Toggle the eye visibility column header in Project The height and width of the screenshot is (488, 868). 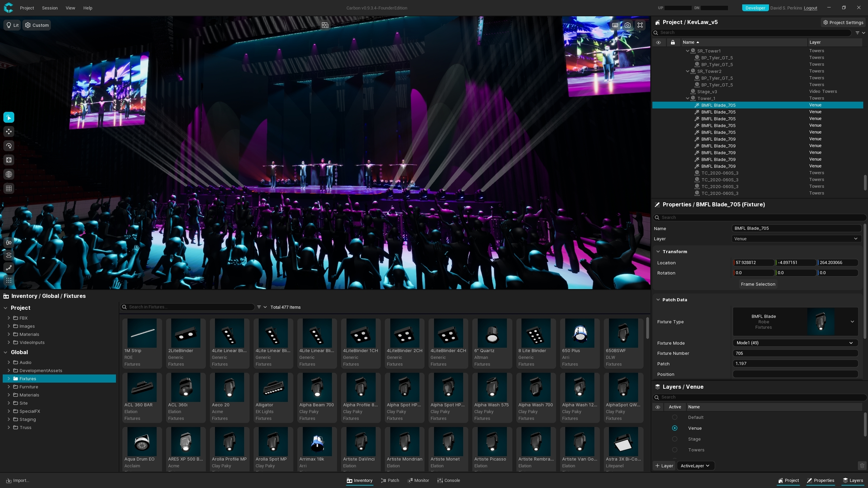(658, 42)
